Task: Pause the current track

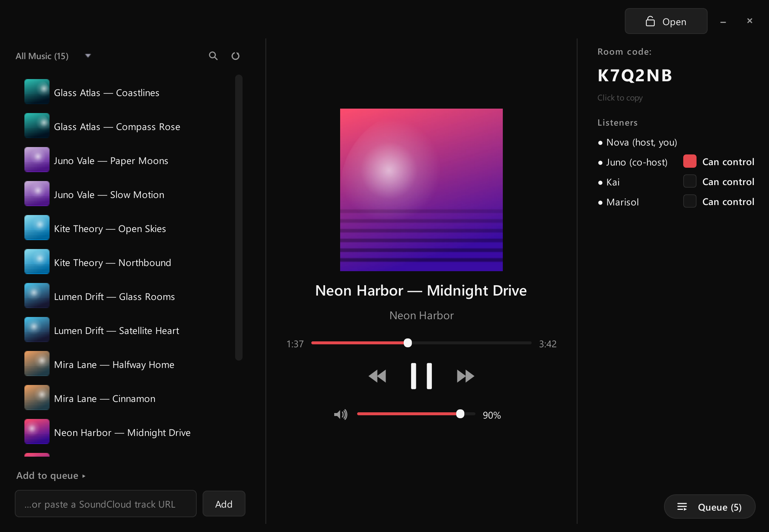Action: point(421,376)
